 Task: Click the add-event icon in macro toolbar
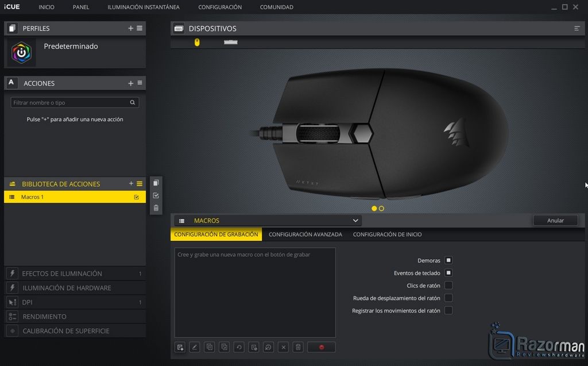pos(180,347)
